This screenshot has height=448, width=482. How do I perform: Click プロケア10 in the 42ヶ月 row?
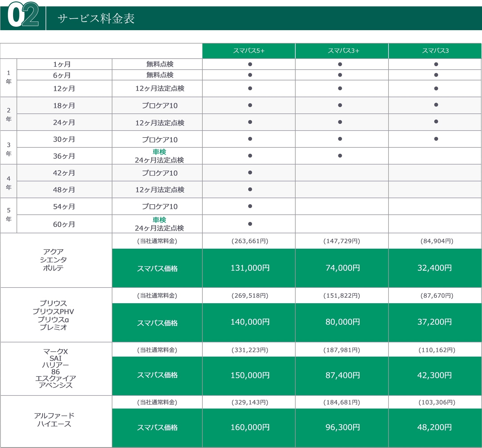click(x=160, y=173)
